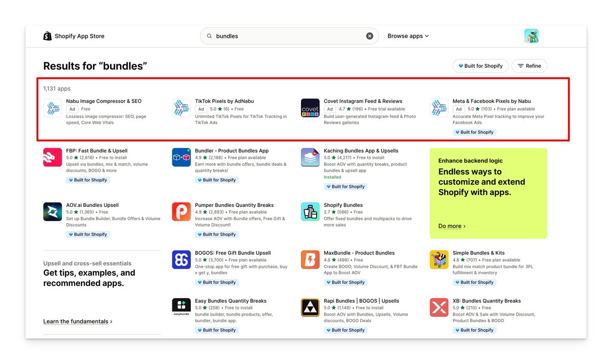Open Meta & Facebook Pixels icon
This screenshot has width=612, height=364.
pos(439,108)
